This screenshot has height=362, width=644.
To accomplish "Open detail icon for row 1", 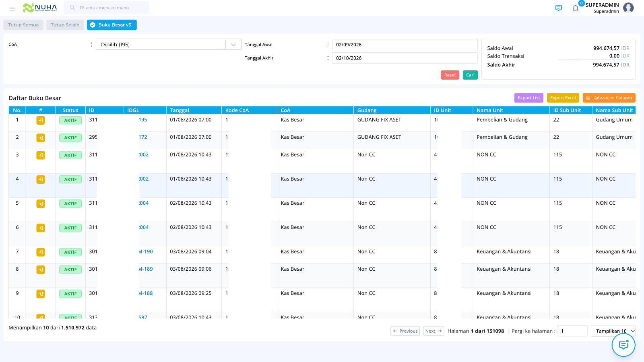I will click(x=41, y=120).
